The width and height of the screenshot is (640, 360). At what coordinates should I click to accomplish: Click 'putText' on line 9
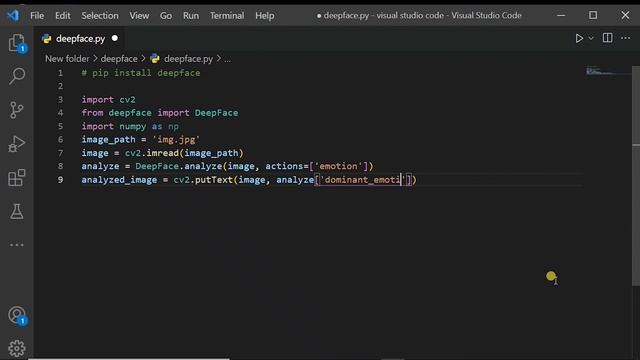point(214,180)
